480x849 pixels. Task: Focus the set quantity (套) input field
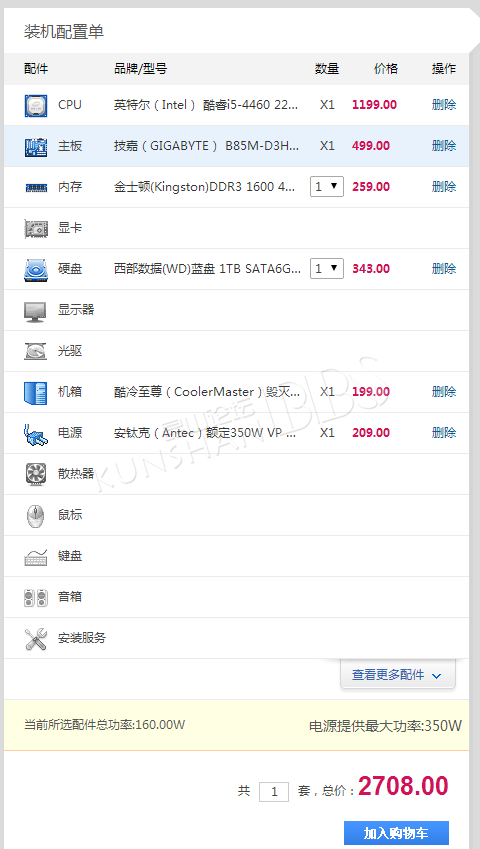274,792
